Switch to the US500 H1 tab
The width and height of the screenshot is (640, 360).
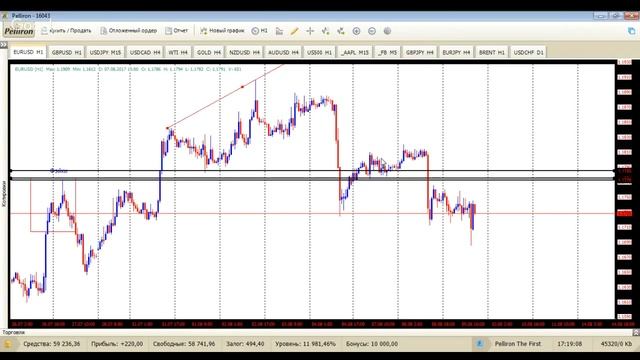319,53
